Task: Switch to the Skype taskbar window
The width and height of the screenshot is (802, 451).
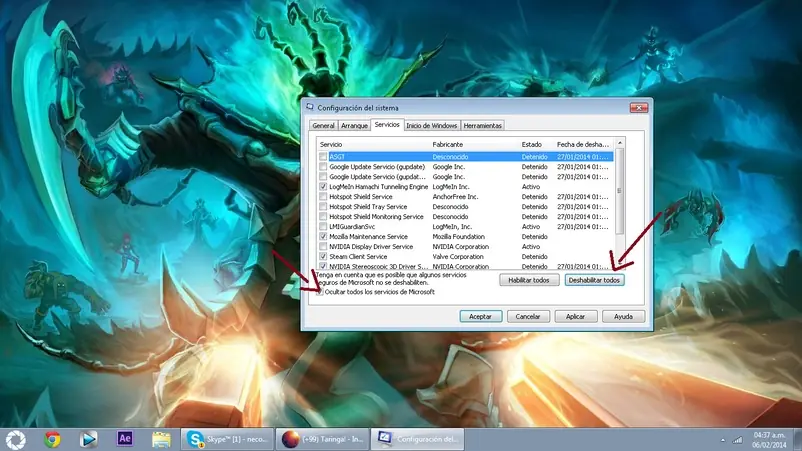Action: [x=227, y=439]
